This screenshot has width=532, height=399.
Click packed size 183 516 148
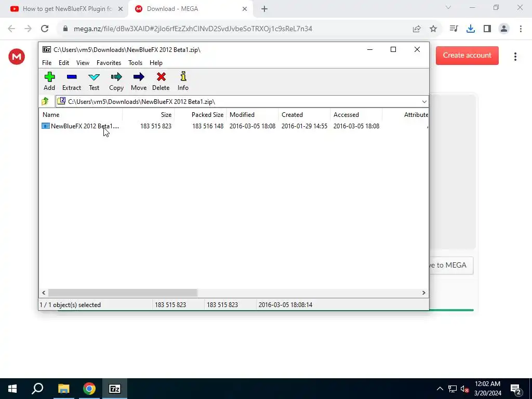pos(208,126)
